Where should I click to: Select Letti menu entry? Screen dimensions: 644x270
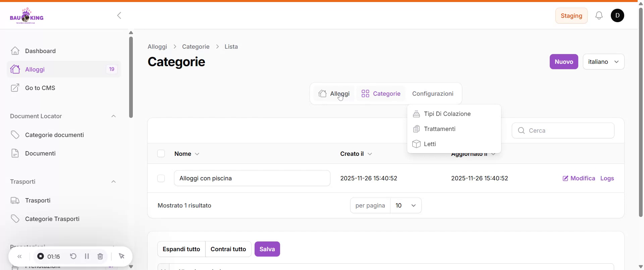[454, 144]
